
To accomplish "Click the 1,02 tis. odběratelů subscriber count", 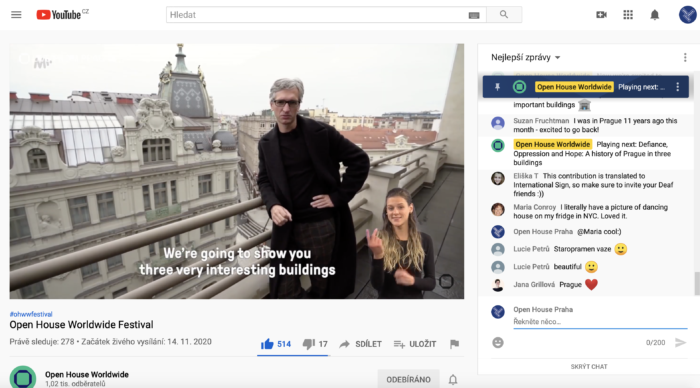I will click(75, 384).
